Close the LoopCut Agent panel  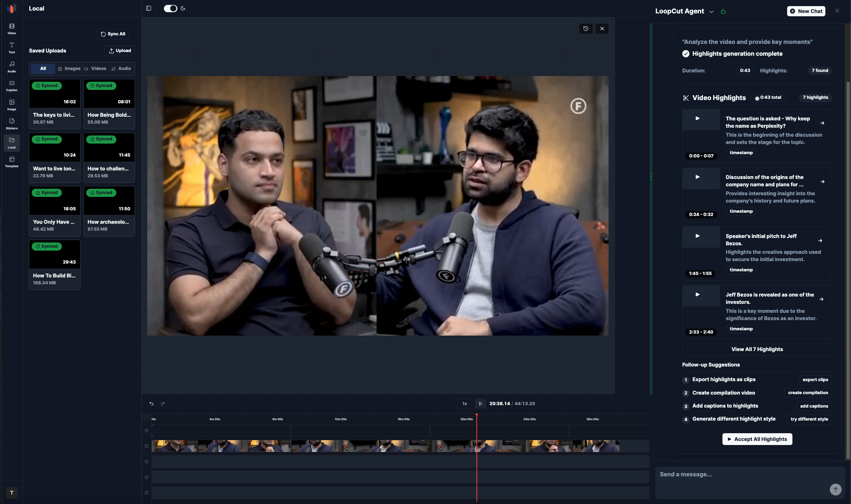point(837,11)
